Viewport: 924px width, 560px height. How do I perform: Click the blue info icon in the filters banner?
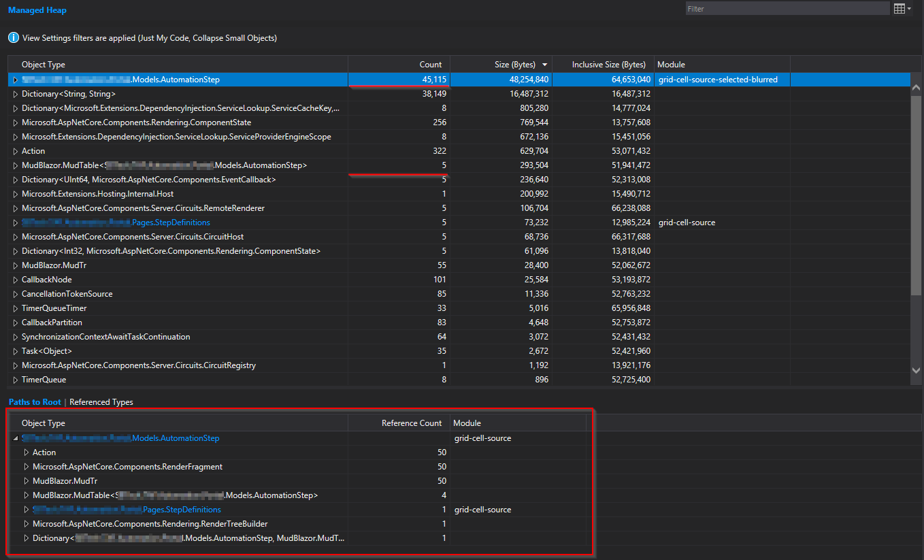click(x=13, y=37)
